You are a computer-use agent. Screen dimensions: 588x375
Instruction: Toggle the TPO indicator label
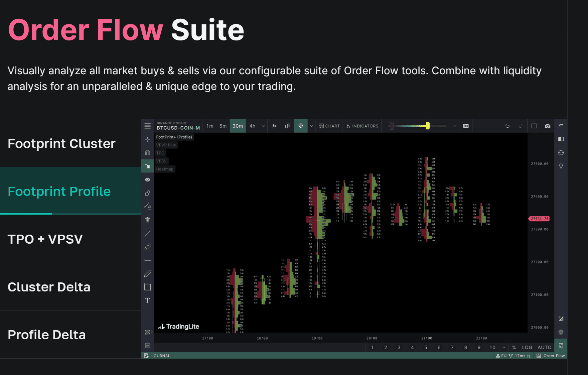tap(160, 153)
